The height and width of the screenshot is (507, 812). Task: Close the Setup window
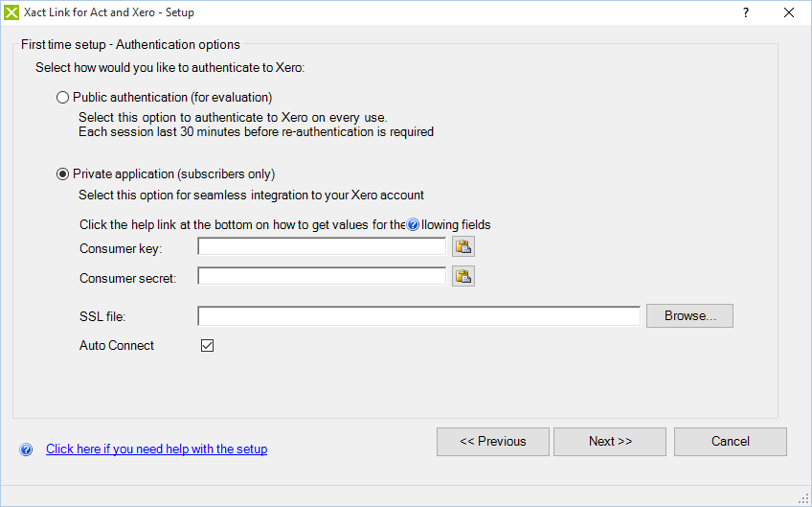point(789,12)
